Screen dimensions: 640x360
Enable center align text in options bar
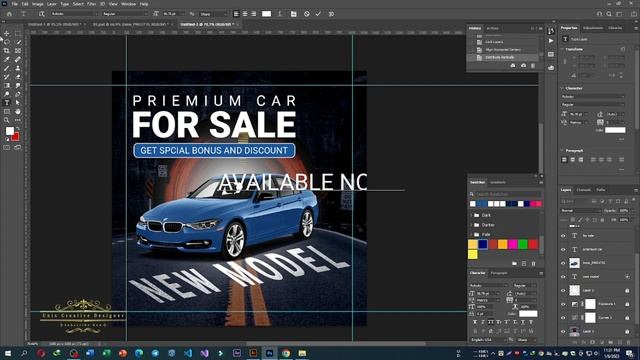(244, 14)
